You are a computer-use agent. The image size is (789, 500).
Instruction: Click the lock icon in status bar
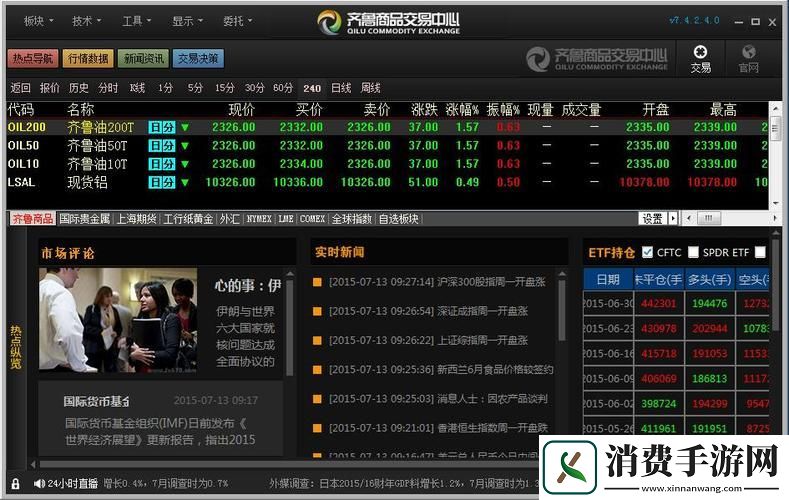tap(15, 484)
